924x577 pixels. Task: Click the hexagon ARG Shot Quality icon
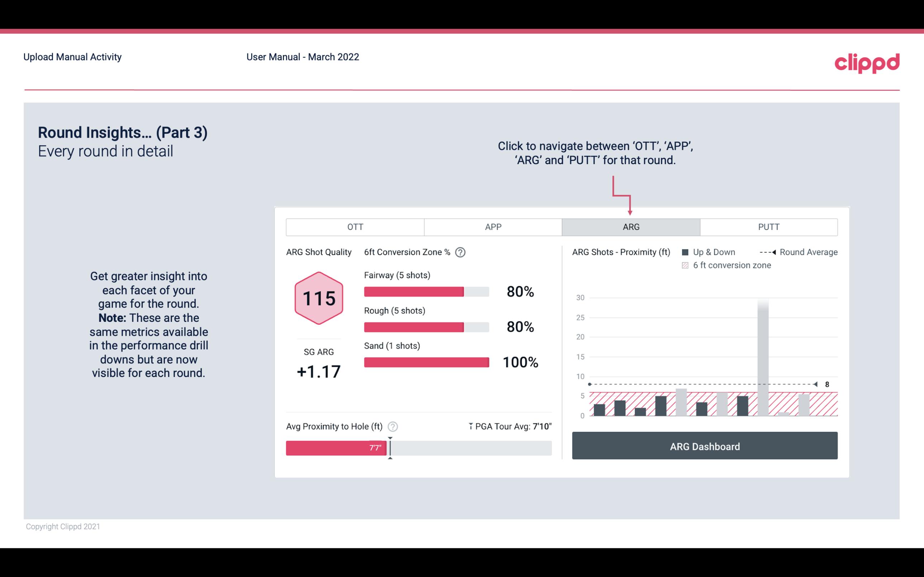318,298
